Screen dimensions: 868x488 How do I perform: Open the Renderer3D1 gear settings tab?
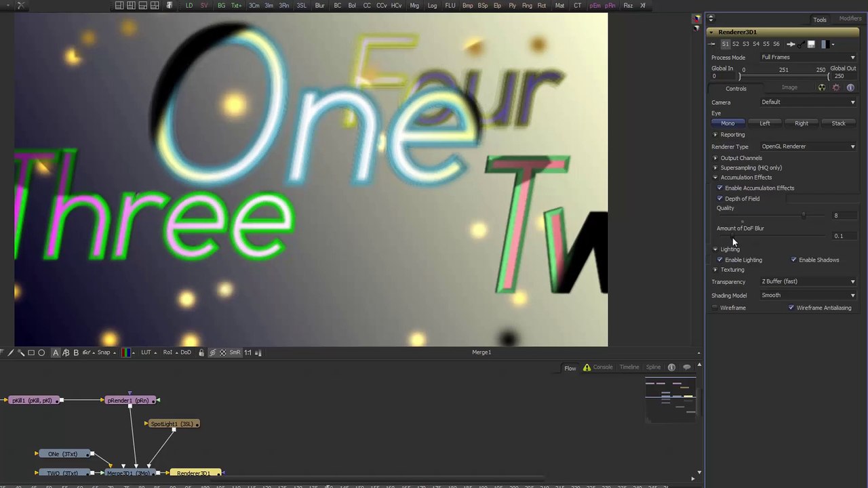[x=836, y=88]
